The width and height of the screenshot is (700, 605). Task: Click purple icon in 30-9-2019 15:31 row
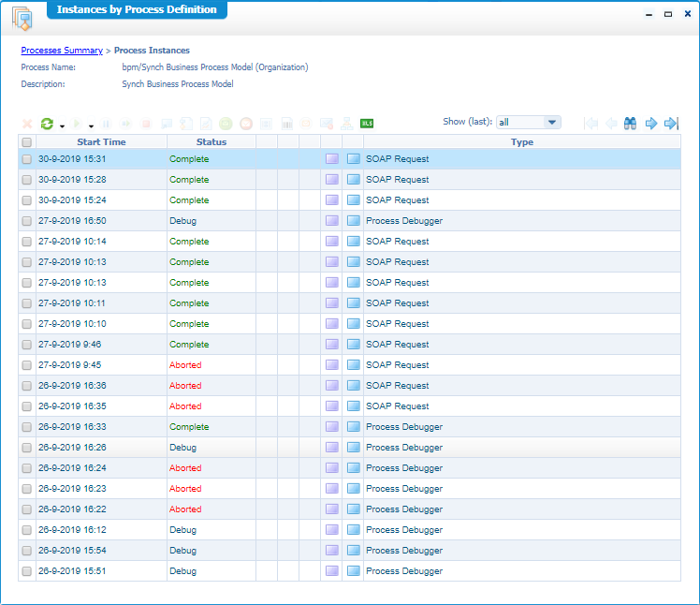331,158
